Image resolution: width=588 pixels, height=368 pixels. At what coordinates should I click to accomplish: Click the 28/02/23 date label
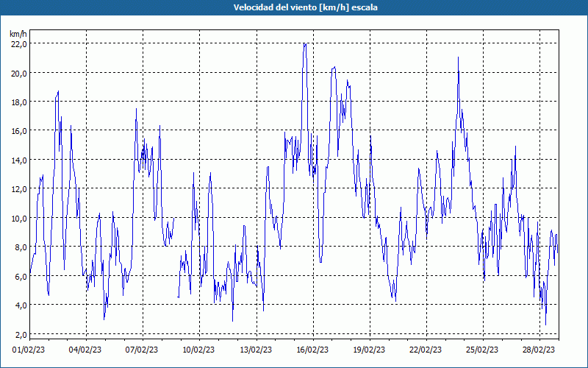click(x=539, y=350)
